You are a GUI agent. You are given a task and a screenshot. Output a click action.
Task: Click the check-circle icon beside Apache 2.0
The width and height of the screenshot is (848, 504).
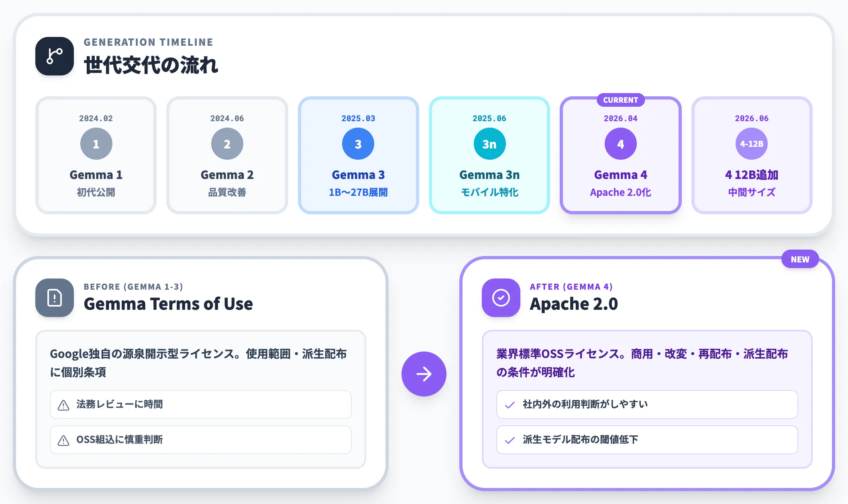pos(501,298)
